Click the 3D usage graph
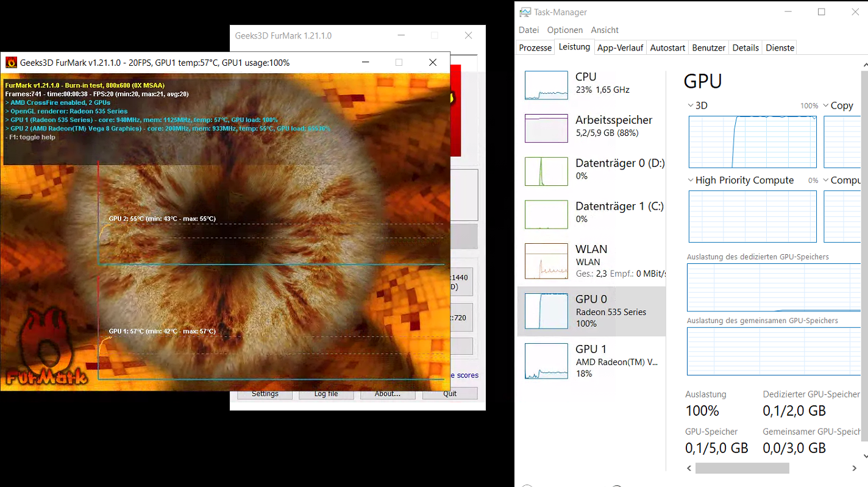Viewport: 868px width, 487px height. [x=753, y=141]
